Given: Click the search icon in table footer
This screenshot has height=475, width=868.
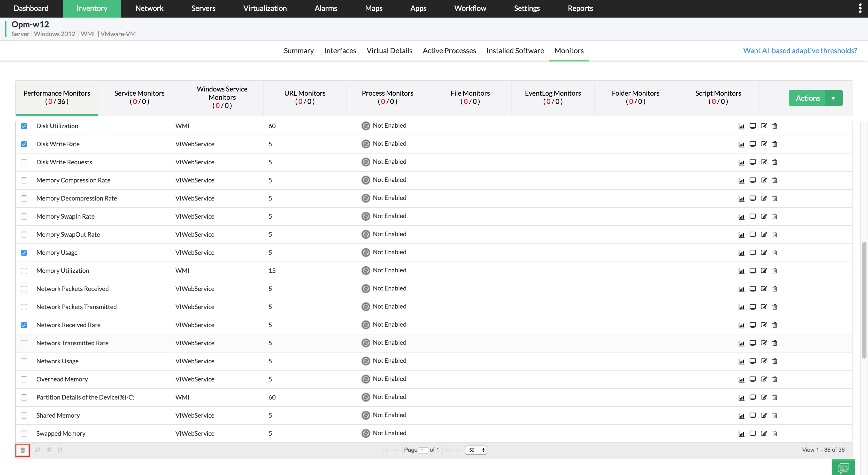Looking at the screenshot, I should (x=38, y=450).
